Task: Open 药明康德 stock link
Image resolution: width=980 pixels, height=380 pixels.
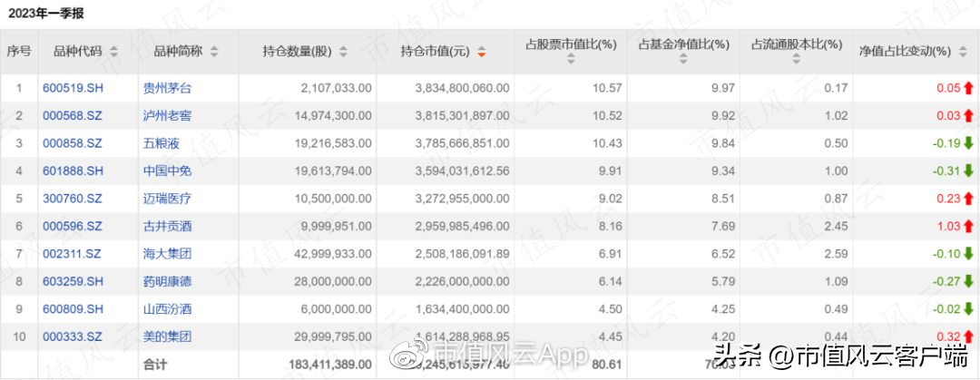Action: [x=167, y=282]
